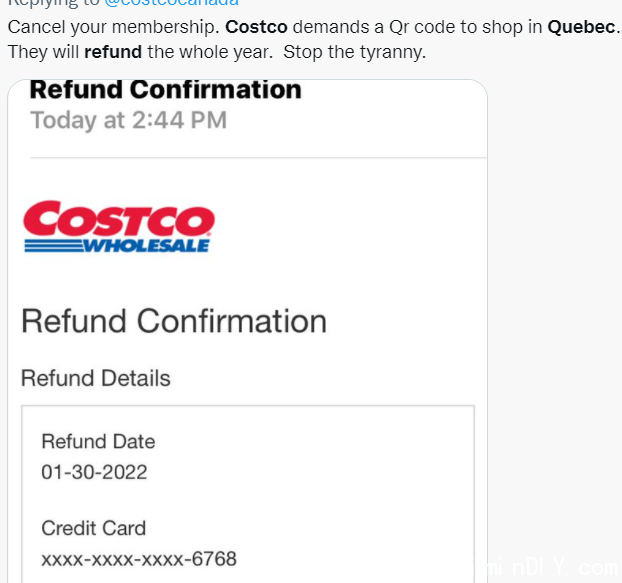The image size is (622, 583).
Task: Click the Credit Card label
Action: tap(94, 528)
